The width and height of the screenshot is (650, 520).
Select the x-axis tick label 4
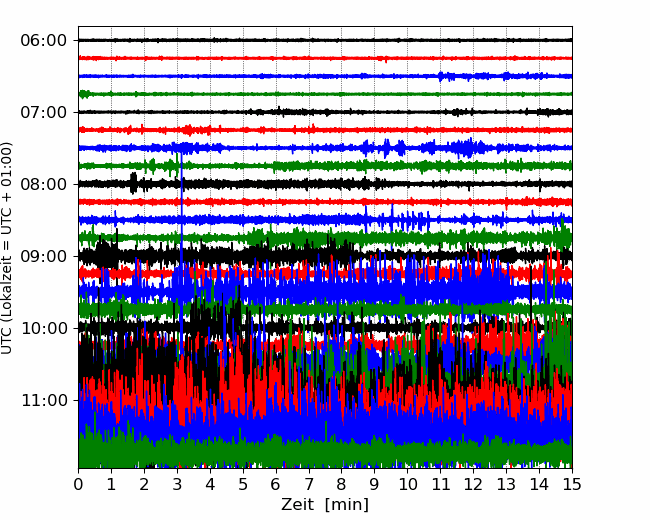210,484
